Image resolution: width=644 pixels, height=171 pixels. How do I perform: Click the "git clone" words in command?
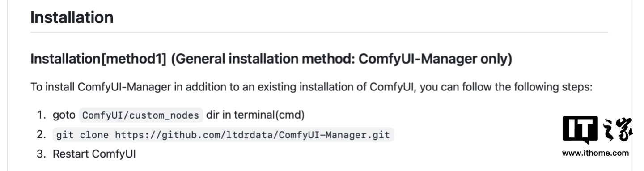(83, 135)
